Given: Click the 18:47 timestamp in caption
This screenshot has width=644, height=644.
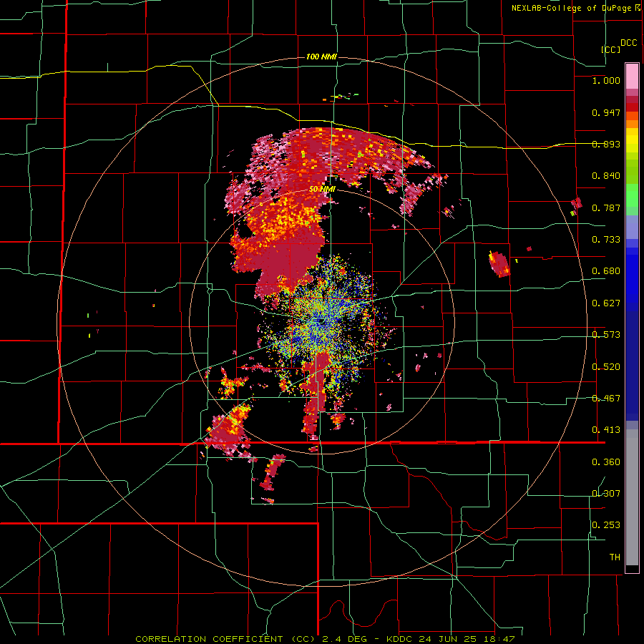Looking at the screenshot, I should (498, 639).
